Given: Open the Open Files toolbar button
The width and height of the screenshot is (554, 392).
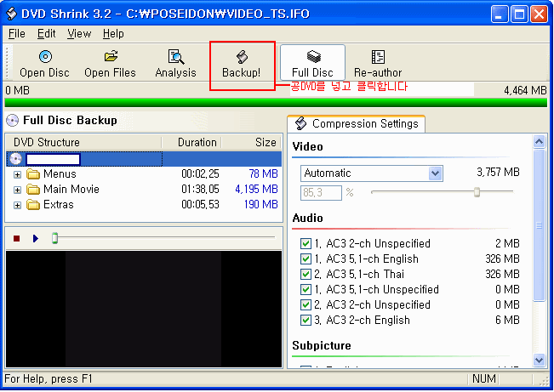Looking at the screenshot, I should (x=110, y=65).
